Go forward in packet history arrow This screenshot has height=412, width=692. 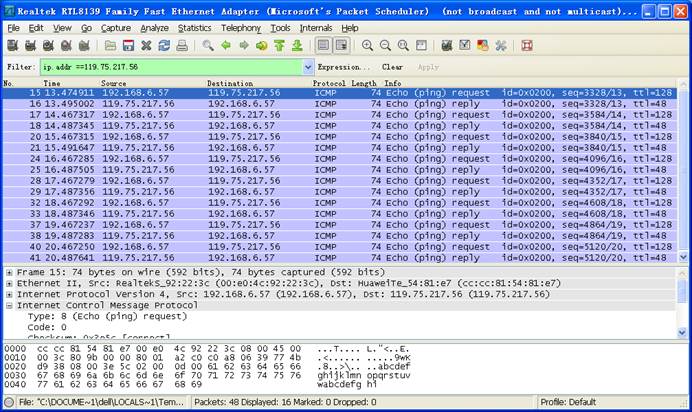(244, 45)
